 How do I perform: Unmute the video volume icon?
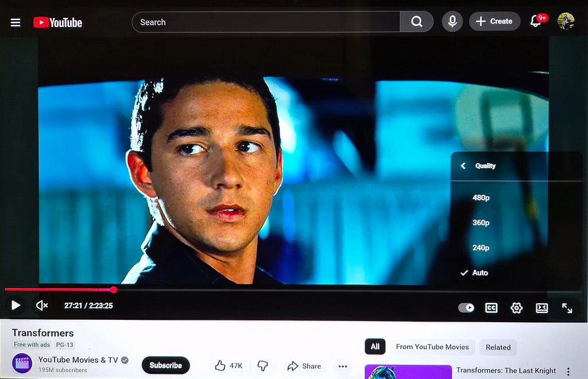tap(41, 305)
